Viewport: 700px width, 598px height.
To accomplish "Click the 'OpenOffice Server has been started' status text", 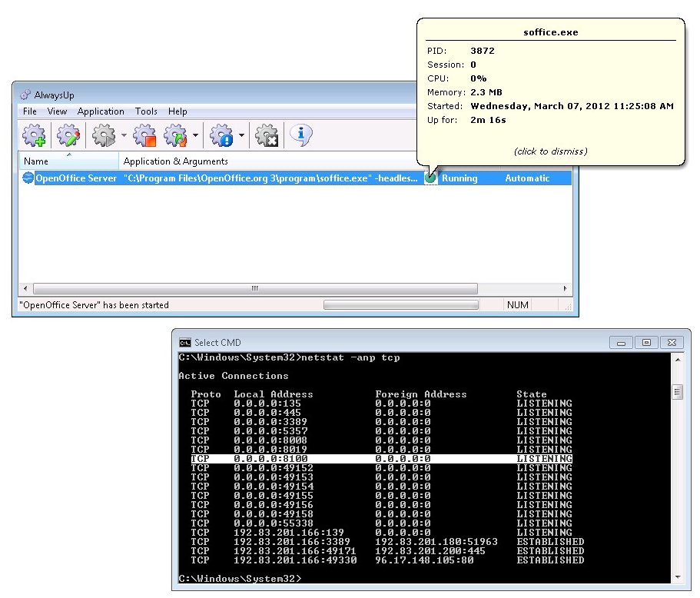I will (94, 305).
